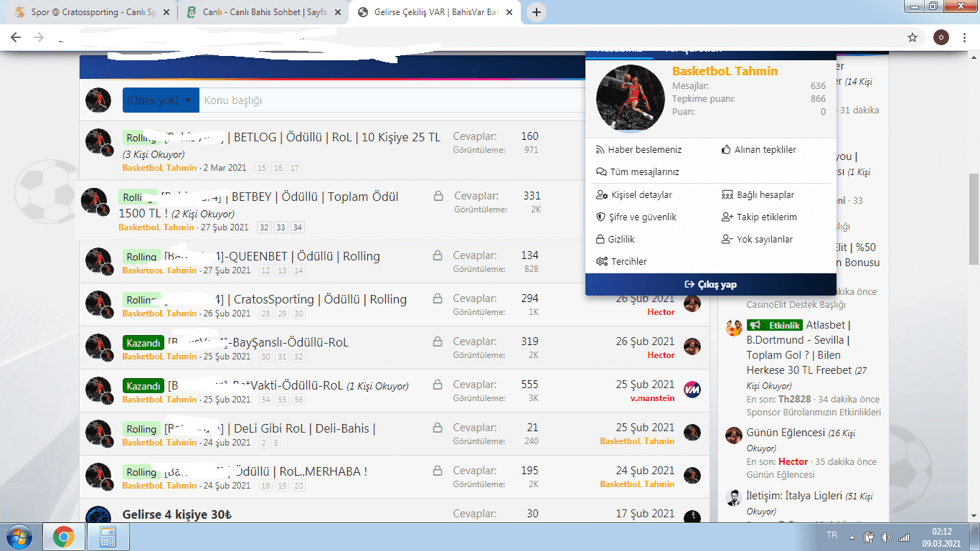The width and height of the screenshot is (980, 551).
Task: Click the Tüm mesajlarınız chat icon
Action: [x=601, y=172]
